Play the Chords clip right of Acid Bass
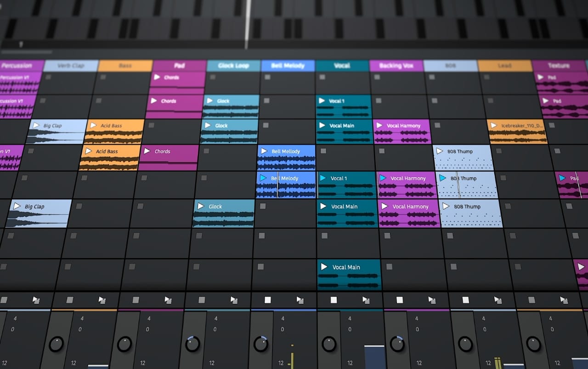Image resolution: width=588 pixels, height=369 pixels. click(147, 151)
